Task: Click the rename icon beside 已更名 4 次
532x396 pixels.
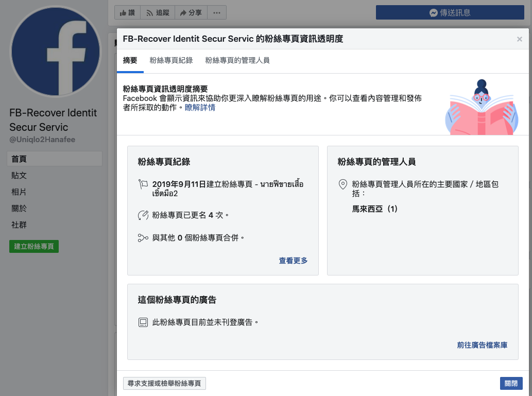Action: point(143,215)
